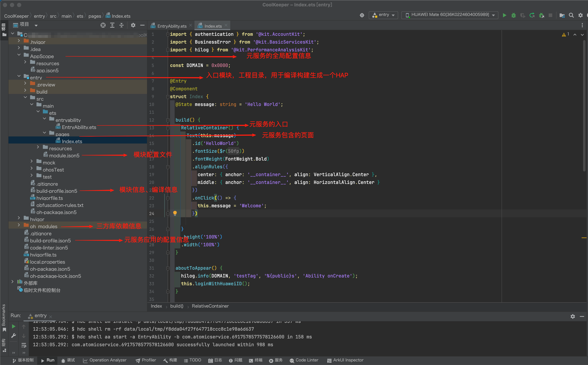
Task: Click pages in the breadcrumb path
Action: (x=95, y=16)
